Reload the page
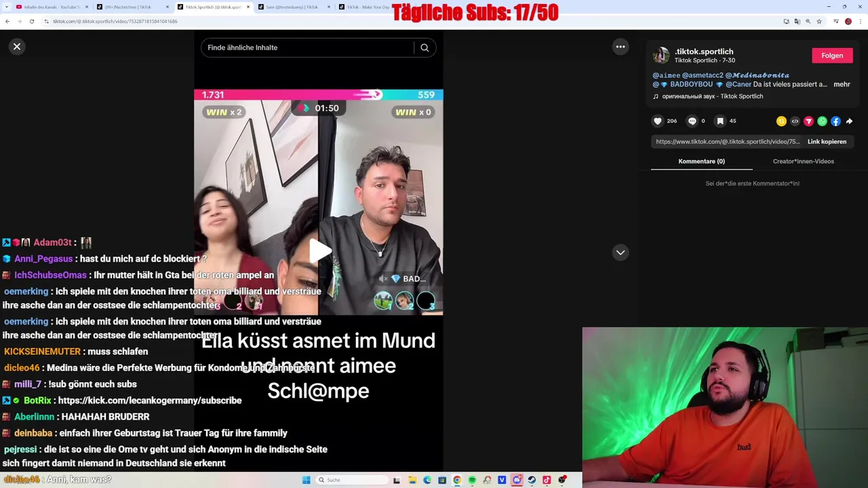868x488 pixels. 31,21
